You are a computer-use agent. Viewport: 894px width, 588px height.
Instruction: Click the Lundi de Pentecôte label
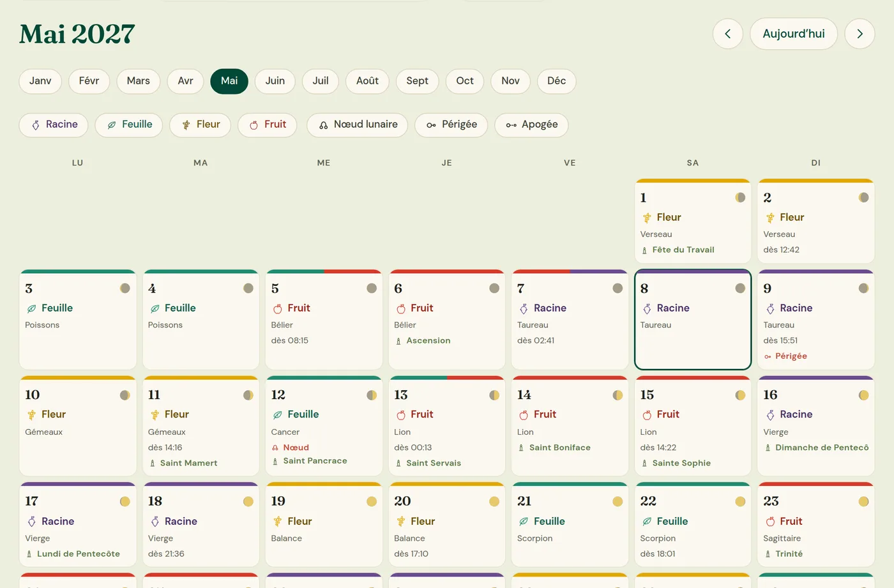pos(79,554)
